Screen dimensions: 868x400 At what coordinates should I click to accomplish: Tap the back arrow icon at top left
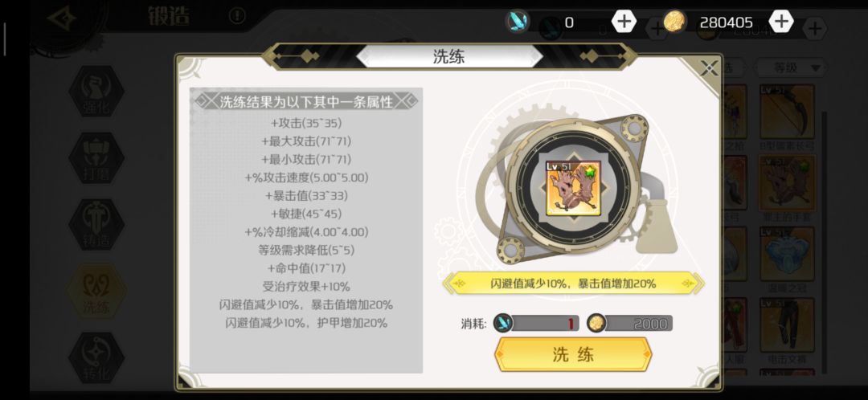point(62,18)
